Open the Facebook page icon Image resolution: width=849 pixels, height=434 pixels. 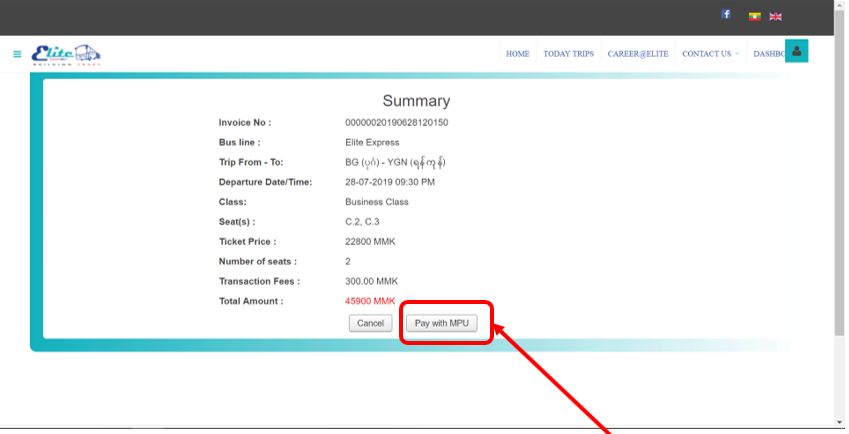point(726,14)
